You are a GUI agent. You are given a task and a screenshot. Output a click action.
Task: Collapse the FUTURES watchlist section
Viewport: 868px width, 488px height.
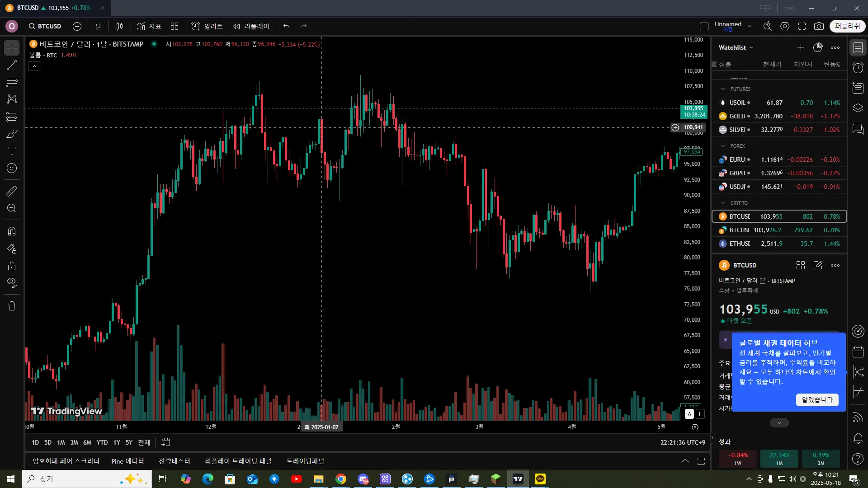tap(723, 89)
